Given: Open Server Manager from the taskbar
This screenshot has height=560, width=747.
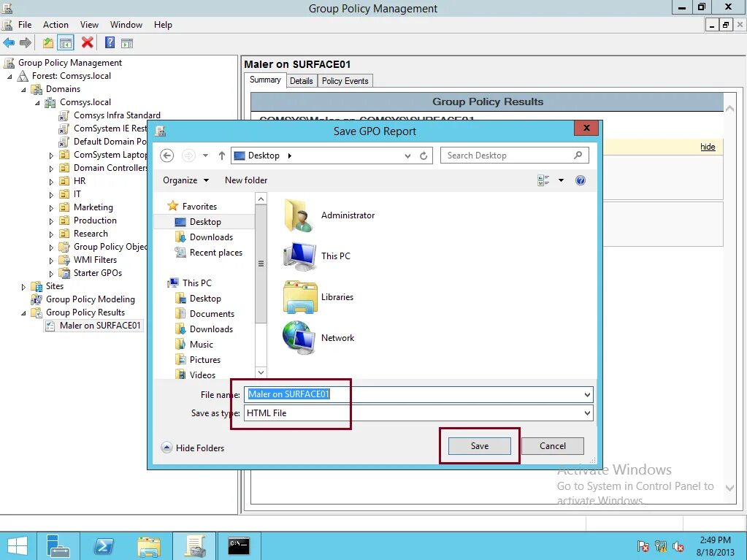Looking at the screenshot, I should pyautogui.click(x=58, y=545).
